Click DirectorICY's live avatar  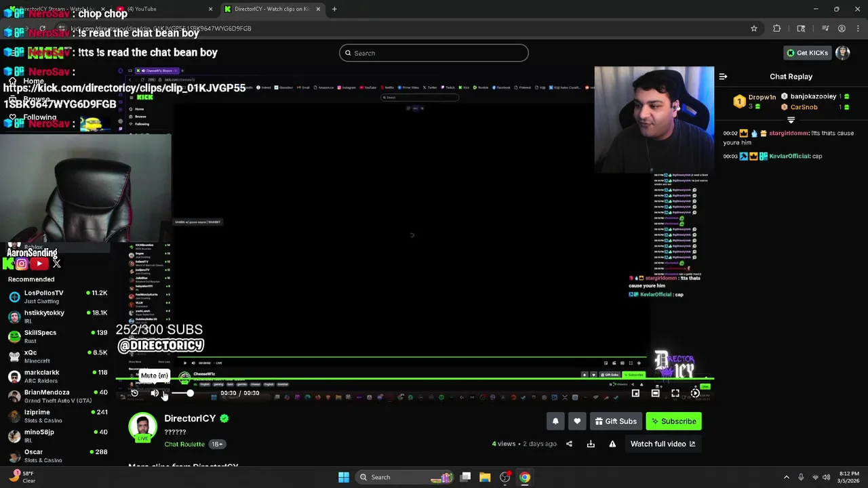coord(142,428)
